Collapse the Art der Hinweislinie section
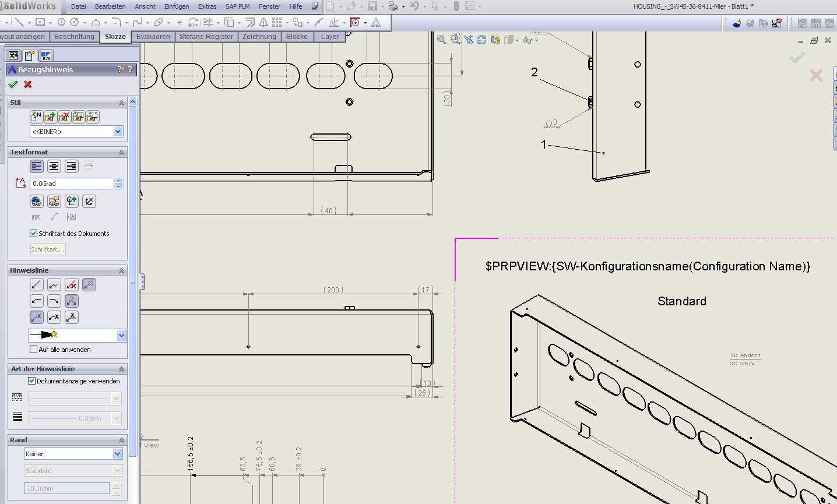This screenshot has height=504, width=837. (122, 369)
